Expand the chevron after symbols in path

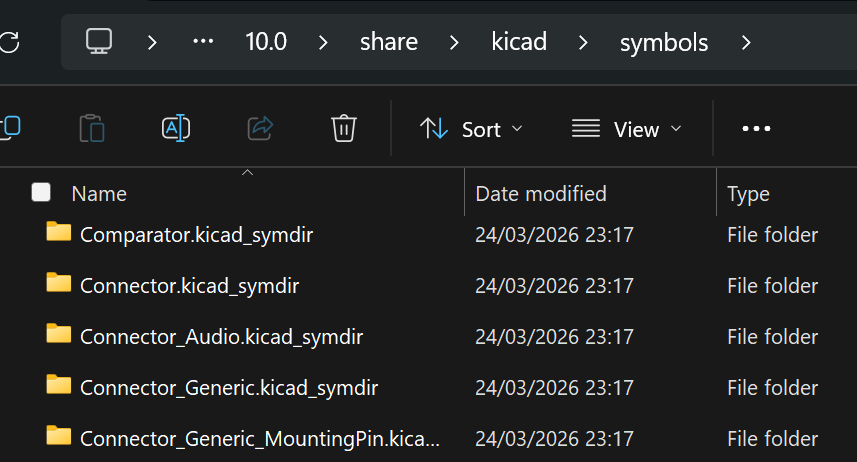click(x=746, y=42)
